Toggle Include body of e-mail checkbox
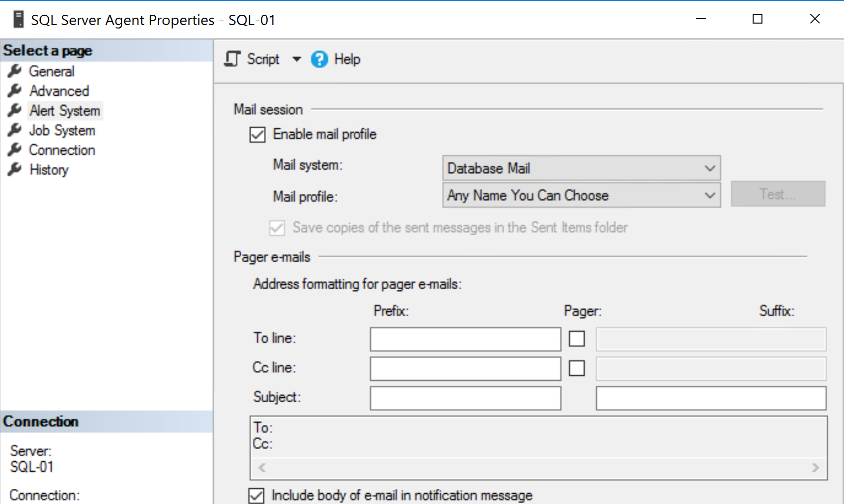The height and width of the screenshot is (504, 844). pos(256,496)
